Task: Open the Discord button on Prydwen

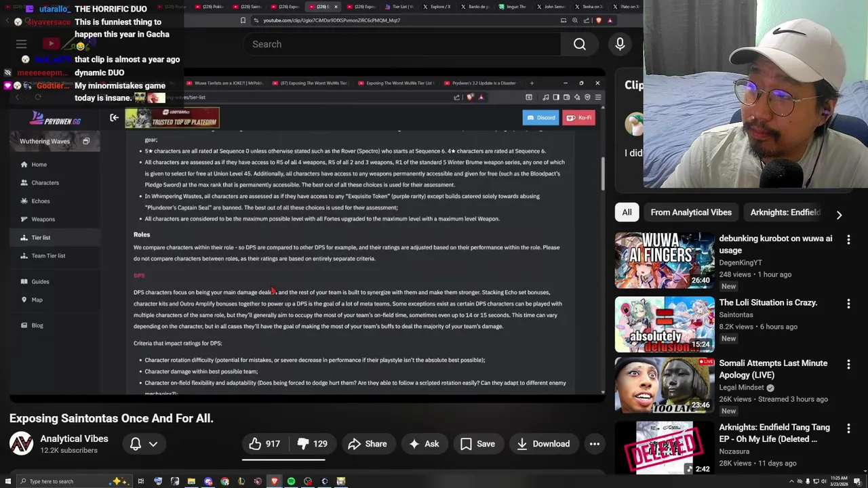Action: click(x=540, y=118)
